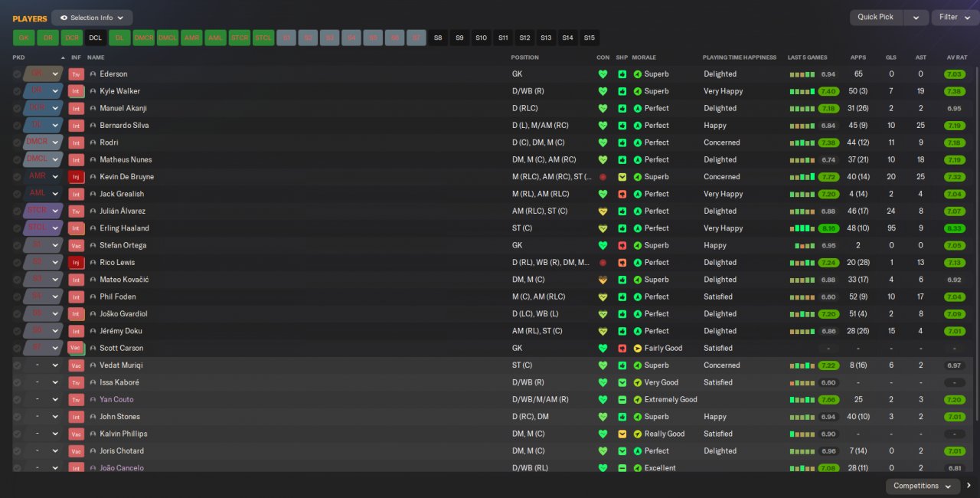Toggle the selection check for Kyle Walker
Screen dimensions: 980x498
pyautogui.click(x=17, y=91)
